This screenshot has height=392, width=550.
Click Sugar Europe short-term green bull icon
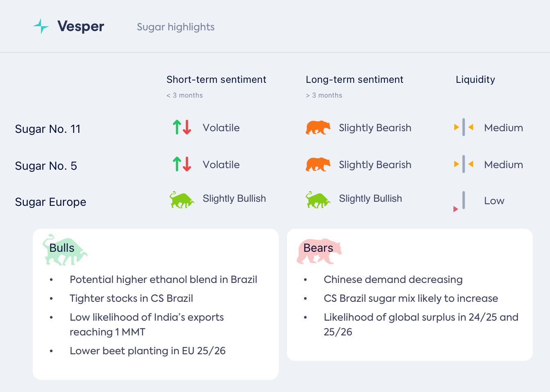(x=182, y=200)
